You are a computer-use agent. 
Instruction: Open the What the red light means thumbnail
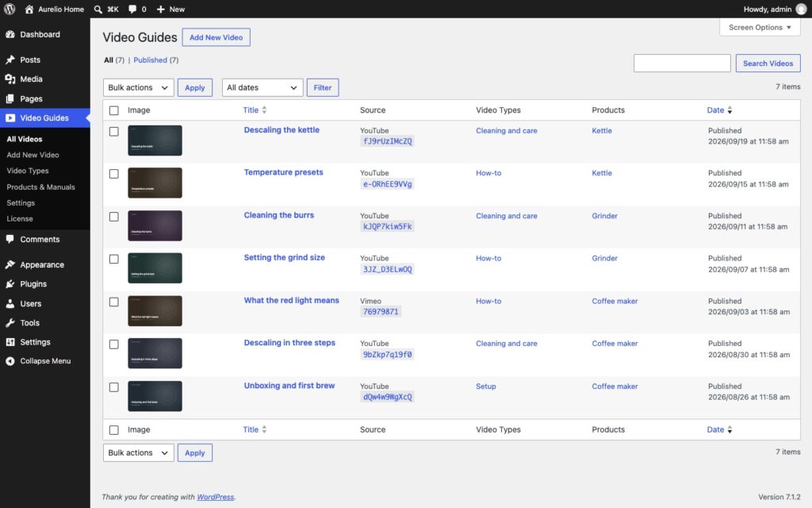tap(155, 311)
